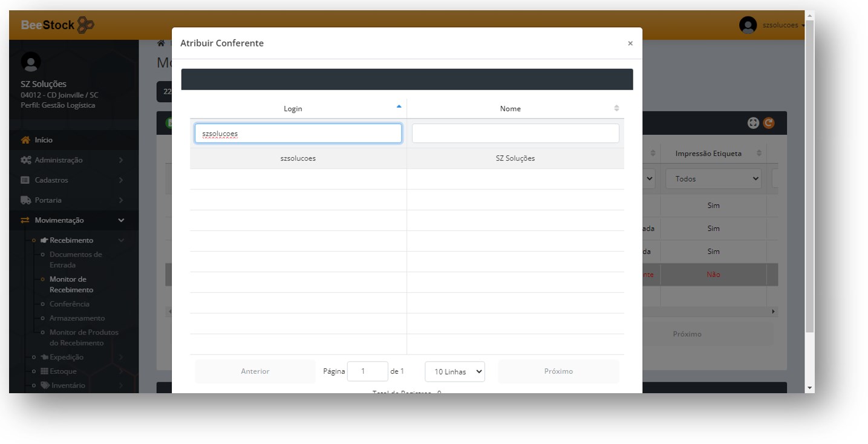
Task: Open Conferência in the sidebar
Action: [69, 304]
